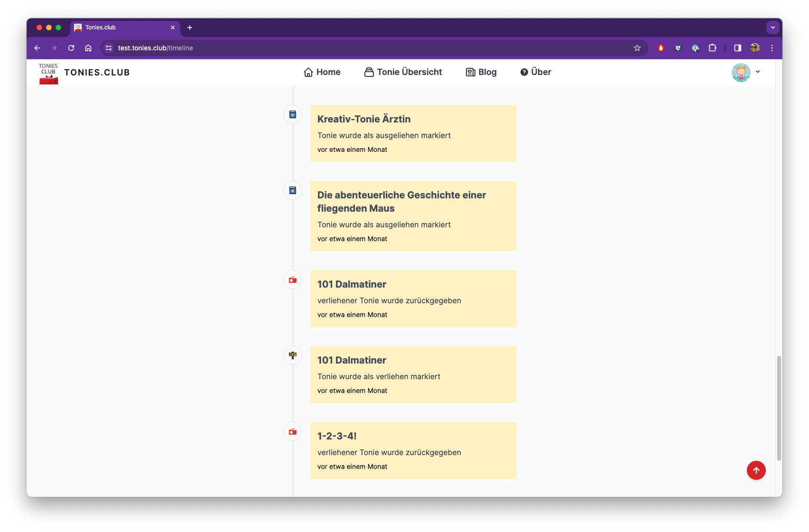Image resolution: width=809 pixels, height=532 pixels.
Task: Click the timeline icon beside Kreativ-Tonie Ärztin
Action: click(x=293, y=114)
